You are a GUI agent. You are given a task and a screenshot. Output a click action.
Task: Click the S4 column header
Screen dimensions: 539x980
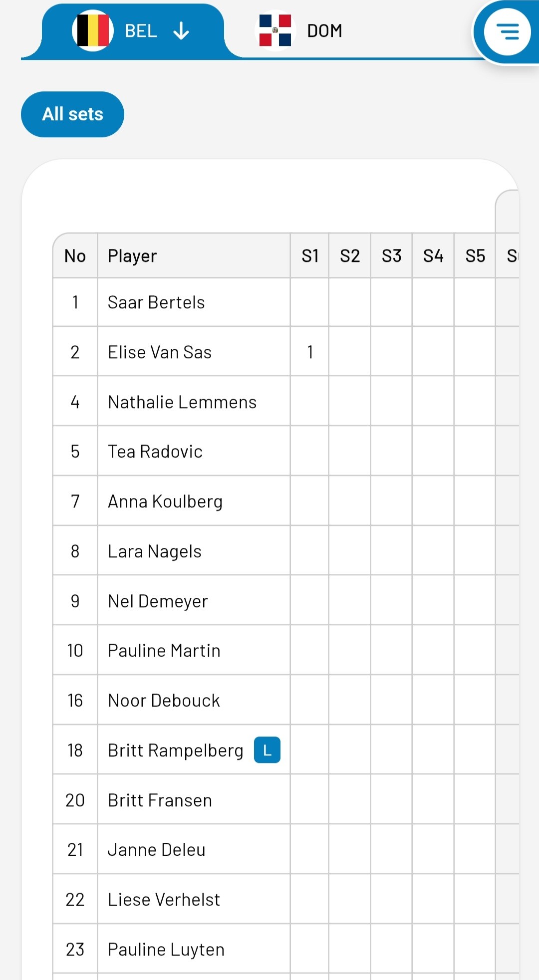point(433,256)
